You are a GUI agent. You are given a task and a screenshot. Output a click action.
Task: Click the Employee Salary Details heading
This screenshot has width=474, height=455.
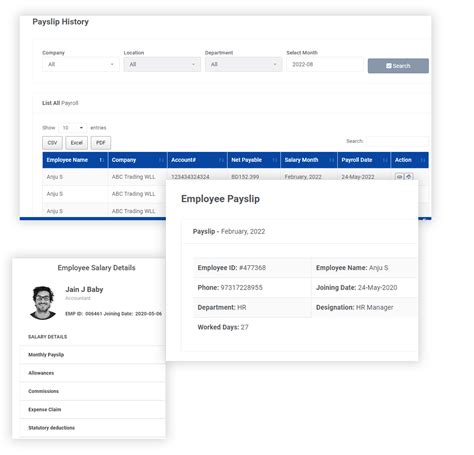pyautogui.click(x=96, y=268)
